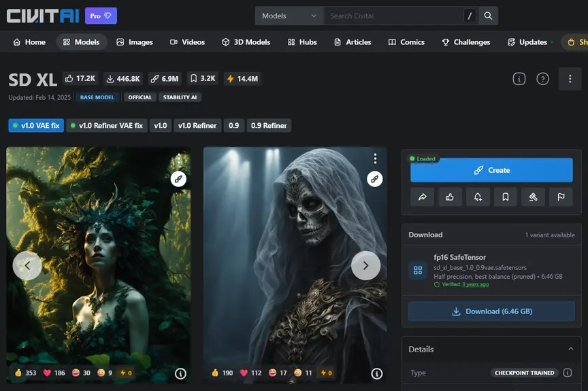This screenshot has height=391, width=588.
Task: Open the Images navigation tab
Action: 135,42
